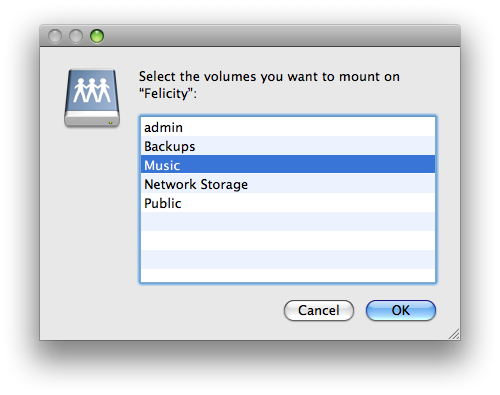Select the Backups volume
Viewport: 500px width, 395px height.
[x=288, y=146]
